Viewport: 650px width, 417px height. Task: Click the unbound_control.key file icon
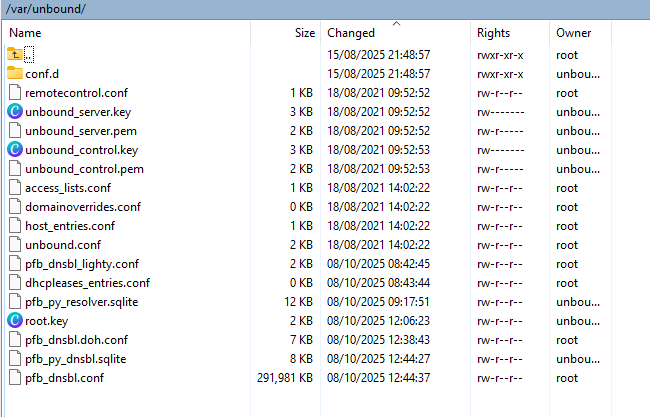tap(14, 149)
